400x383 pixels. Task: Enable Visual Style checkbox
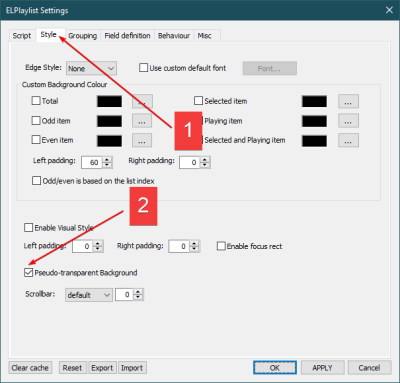point(29,228)
